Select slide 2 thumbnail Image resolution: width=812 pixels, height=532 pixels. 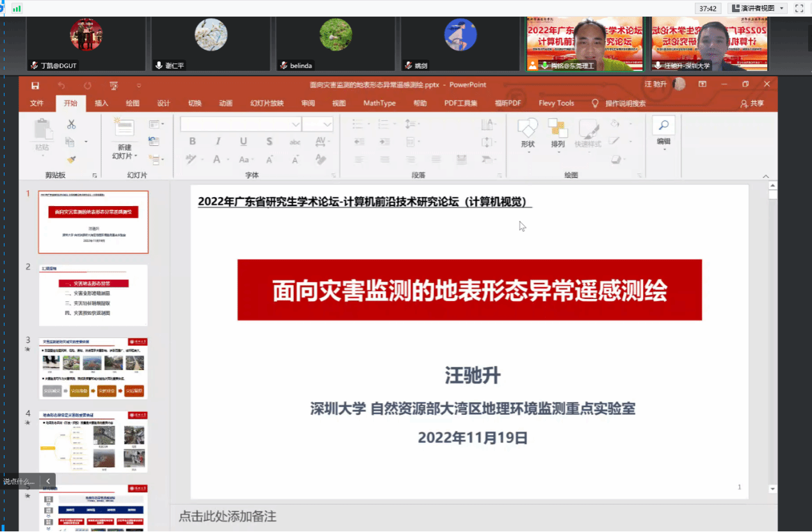pyautogui.click(x=93, y=295)
